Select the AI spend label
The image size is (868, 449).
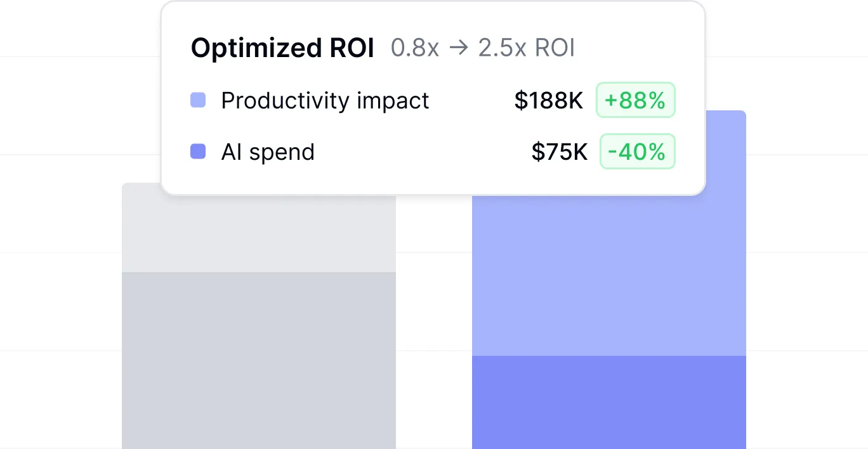click(x=268, y=152)
